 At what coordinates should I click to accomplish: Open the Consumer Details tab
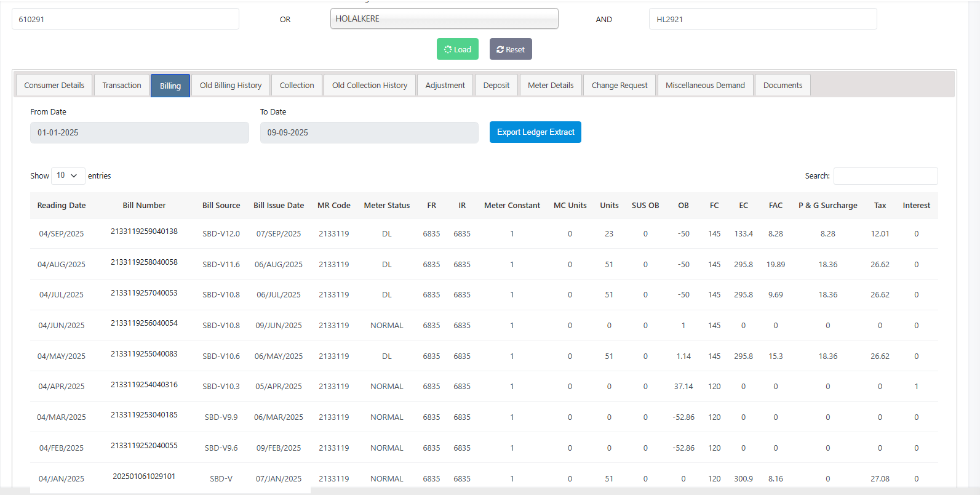[54, 86]
